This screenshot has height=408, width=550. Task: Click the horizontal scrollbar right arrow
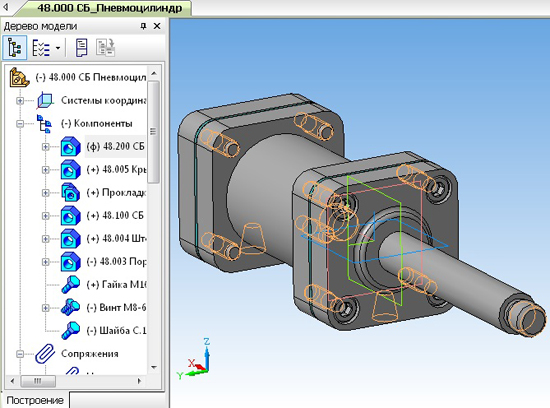(139, 381)
